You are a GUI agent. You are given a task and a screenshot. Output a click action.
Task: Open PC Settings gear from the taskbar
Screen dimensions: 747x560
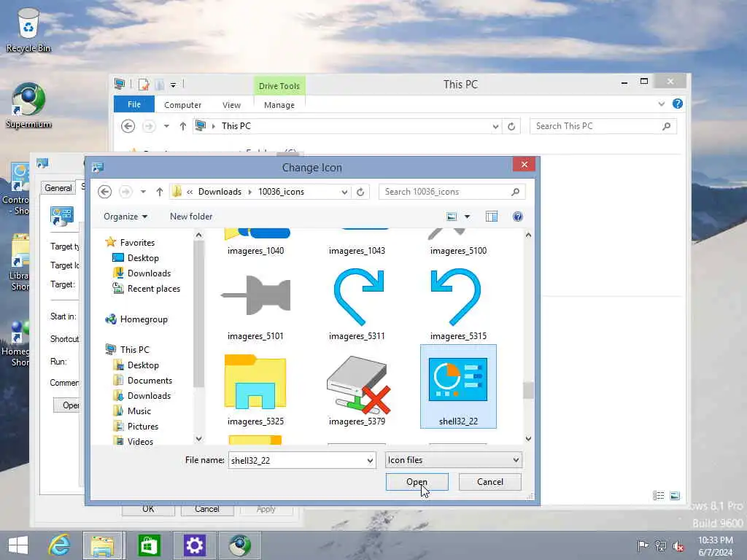(194, 545)
